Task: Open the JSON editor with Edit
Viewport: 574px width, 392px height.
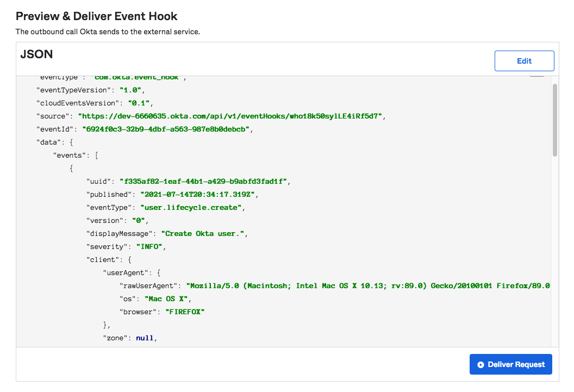Action: click(x=524, y=61)
